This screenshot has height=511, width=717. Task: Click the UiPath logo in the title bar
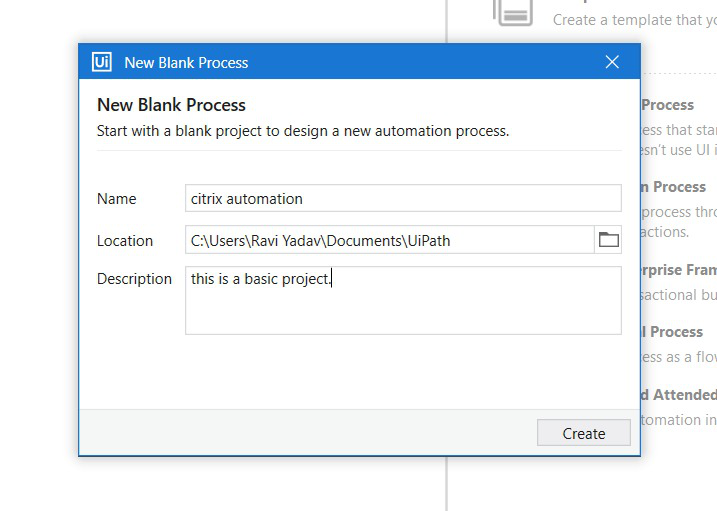click(101, 62)
